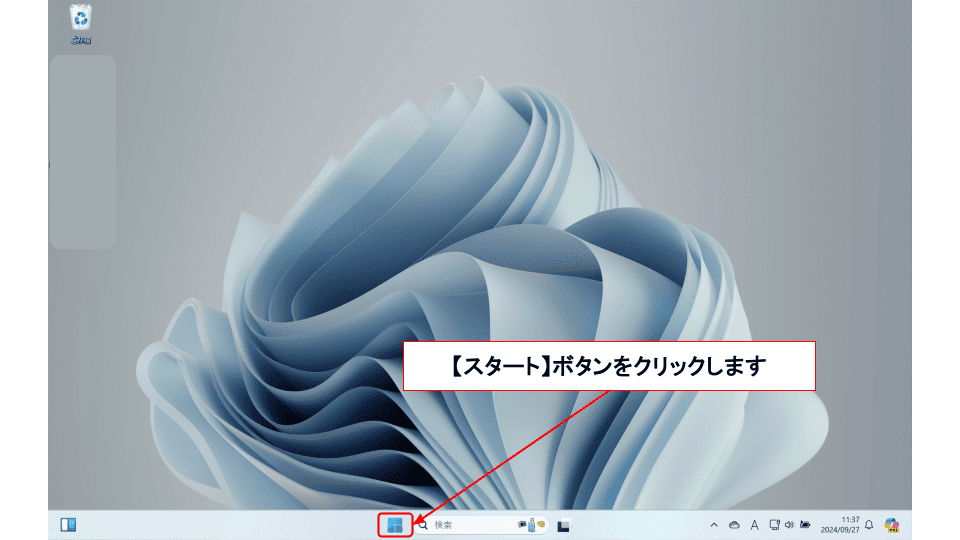960x540 pixels.
Task: Click the magnifier icon in taskbar search
Action: coord(423,525)
